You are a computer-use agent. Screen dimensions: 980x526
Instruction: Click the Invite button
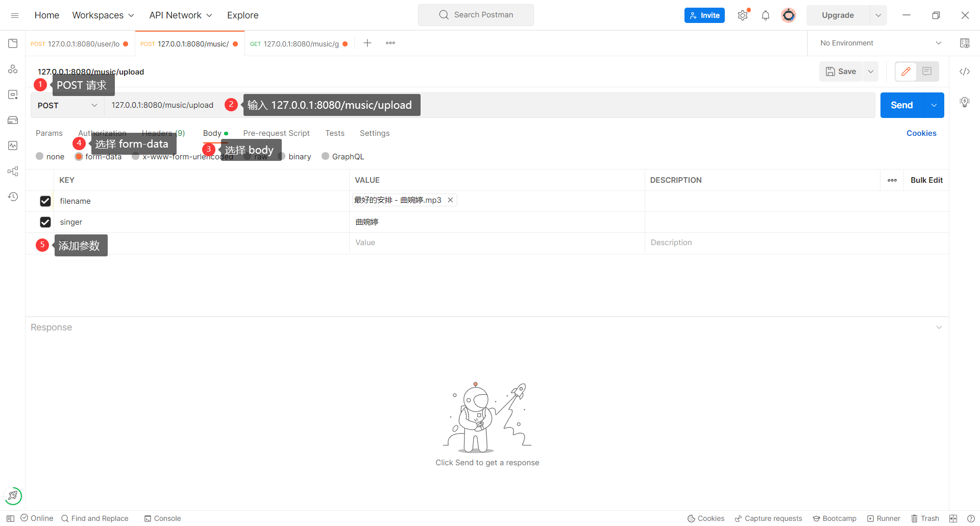pyautogui.click(x=704, y=15)
